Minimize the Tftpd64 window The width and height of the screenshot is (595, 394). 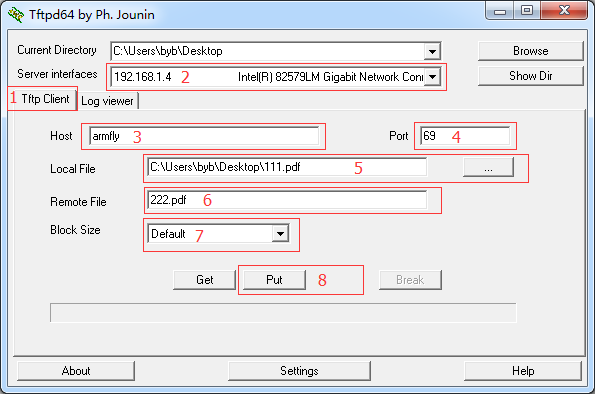499,11
